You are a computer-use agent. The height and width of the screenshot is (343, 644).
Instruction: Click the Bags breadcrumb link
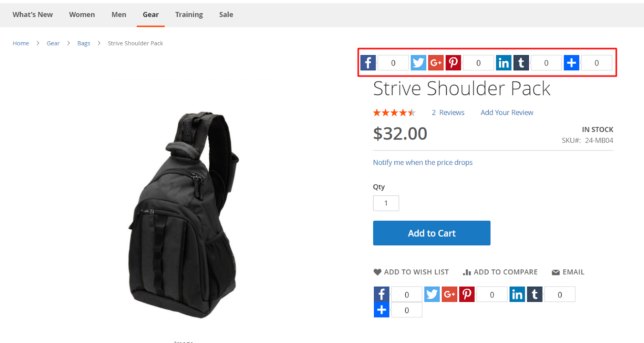84,43
